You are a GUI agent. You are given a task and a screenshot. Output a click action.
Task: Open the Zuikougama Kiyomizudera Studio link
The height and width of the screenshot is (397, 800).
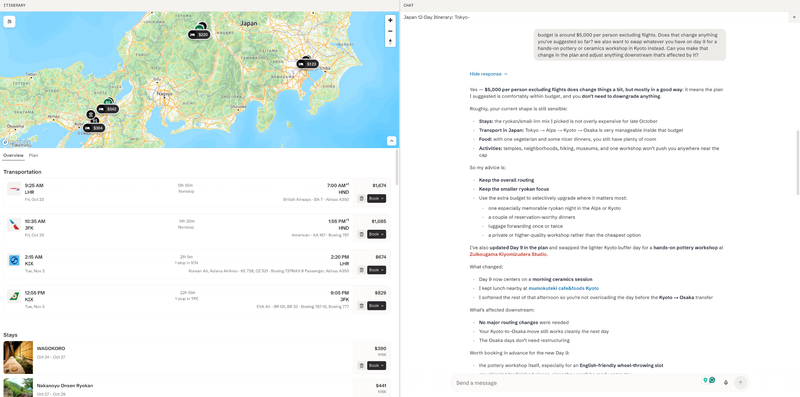pos(509,254)
